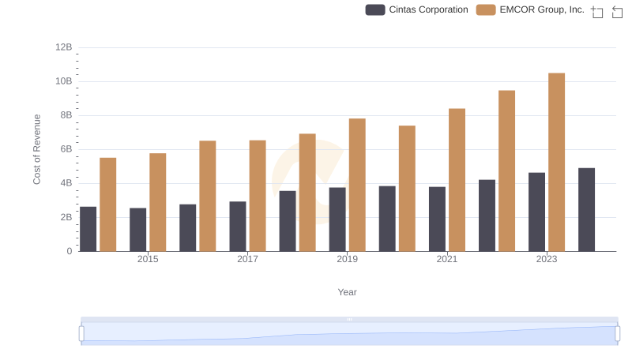This screenshot has width=632, height=364.
Task: Click the EMCOR bar for 2021
Action: [x=457, y=180]
